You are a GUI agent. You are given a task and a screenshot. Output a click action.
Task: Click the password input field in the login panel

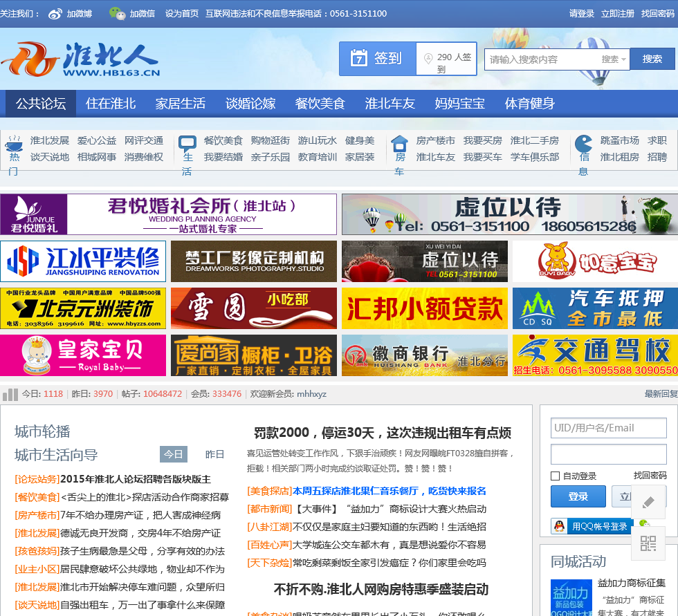(608, 454)
